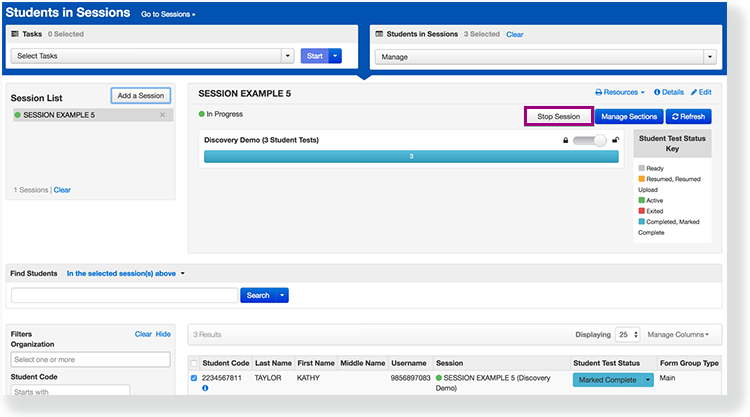Click the Stop Session button

(558, 117)
